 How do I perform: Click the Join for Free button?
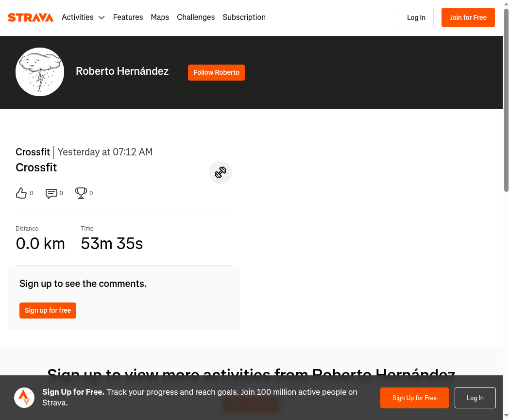[468, 17]
